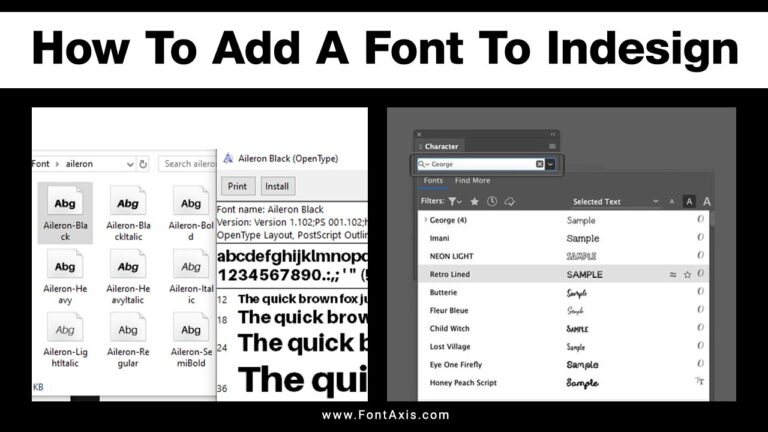The image size is (768, 432).
Task: Open the font field dropdown arrow
Action: pyautogui.click(x=551, y=164)
